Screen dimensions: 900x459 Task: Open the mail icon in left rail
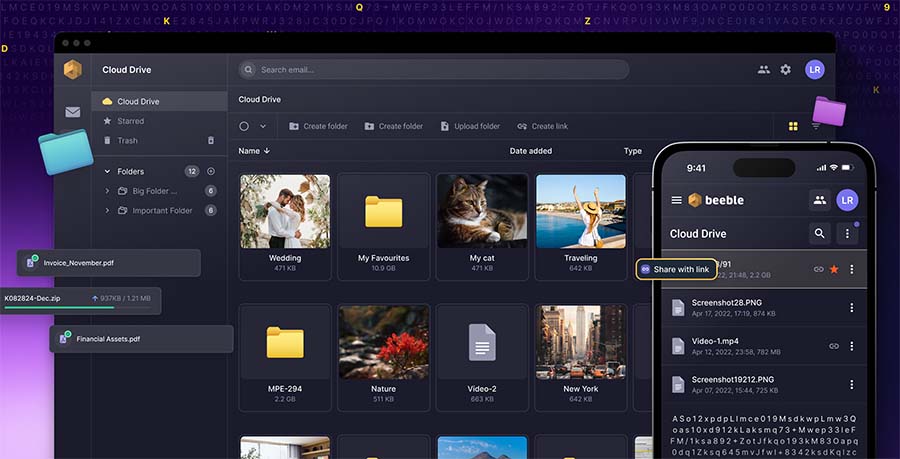point(73,112)
